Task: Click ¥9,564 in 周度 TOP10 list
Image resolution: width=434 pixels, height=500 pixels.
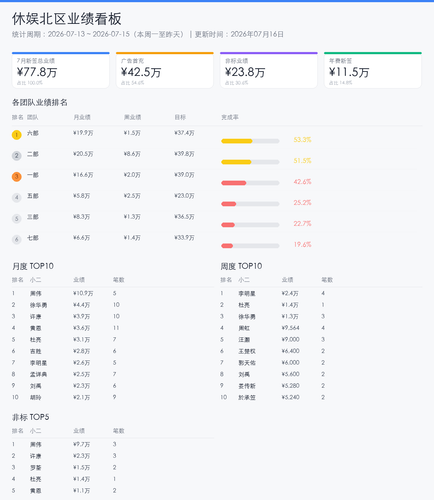Action: [x=291, y=328]
